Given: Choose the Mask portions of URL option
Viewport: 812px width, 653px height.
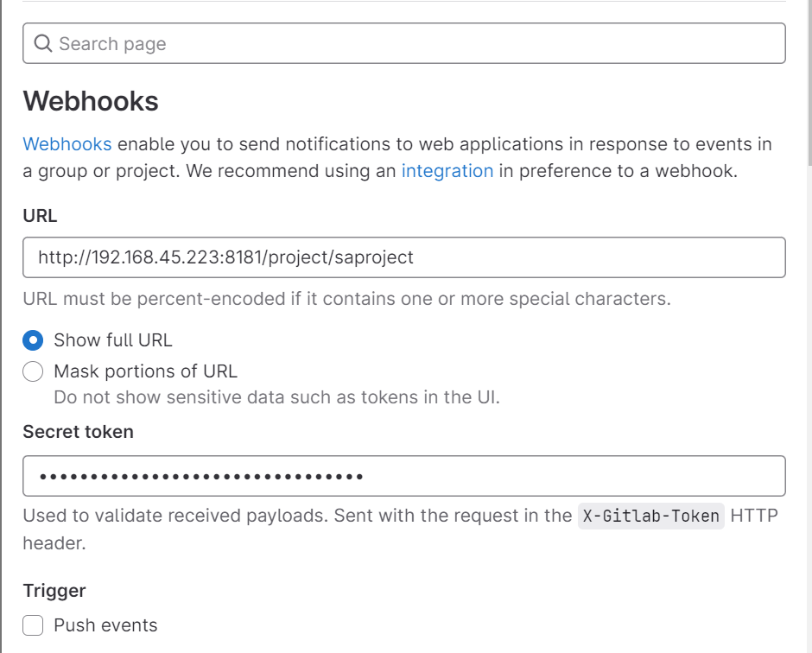Looking at the screenshot, I should tap(33, 371).
